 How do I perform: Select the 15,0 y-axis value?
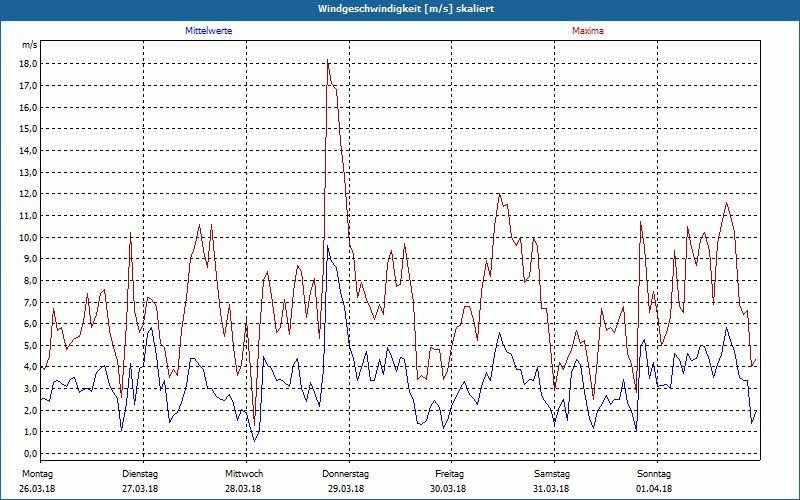click(29, 129)
